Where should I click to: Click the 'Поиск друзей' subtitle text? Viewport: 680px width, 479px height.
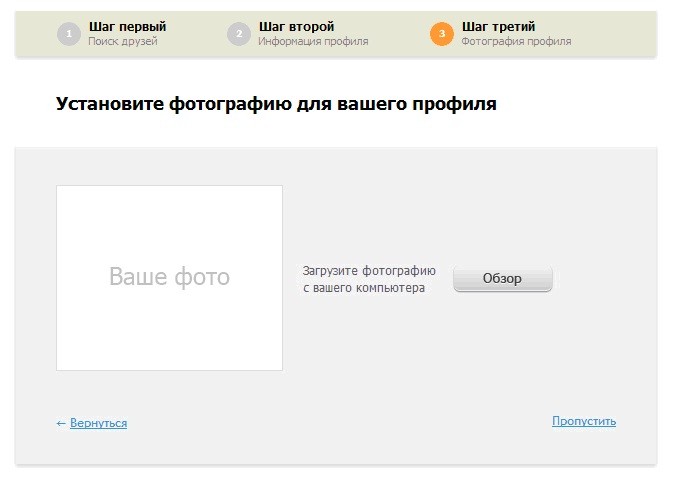[123, 42]
